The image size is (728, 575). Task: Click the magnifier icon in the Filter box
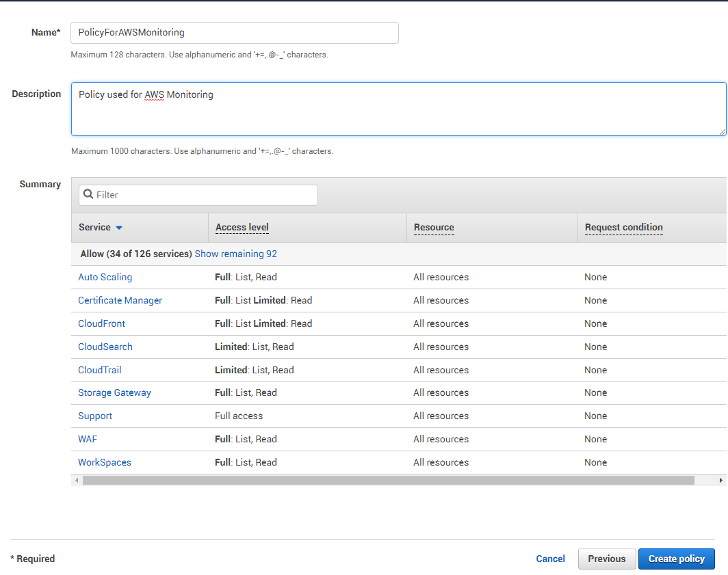pyautogui.click(x=88, y=194)
